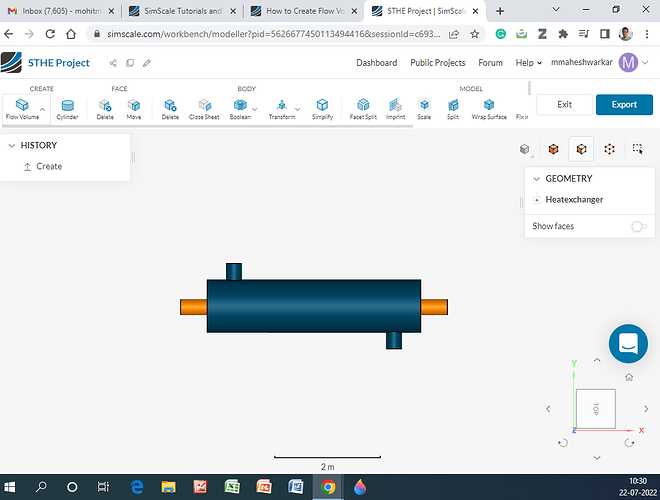Activate the select-faces mode icon
The height and width of the screenshot is (500, 660).
[x=581, y=149]
